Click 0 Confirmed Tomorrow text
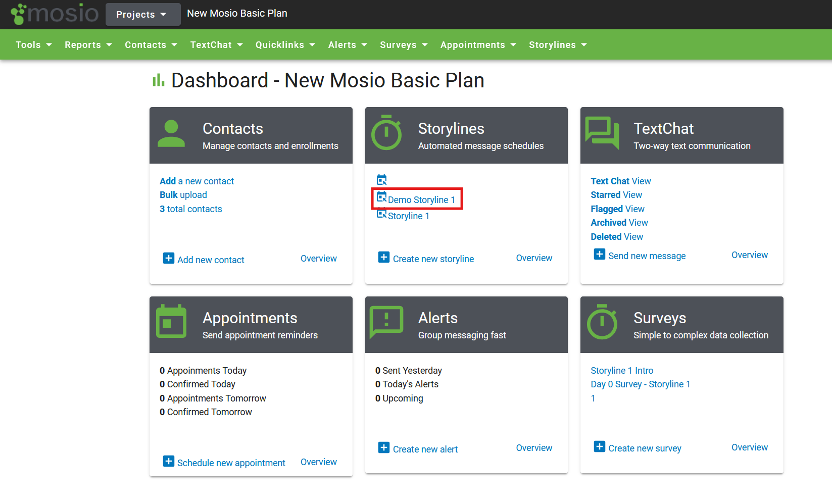 click(x=206, y=412)
